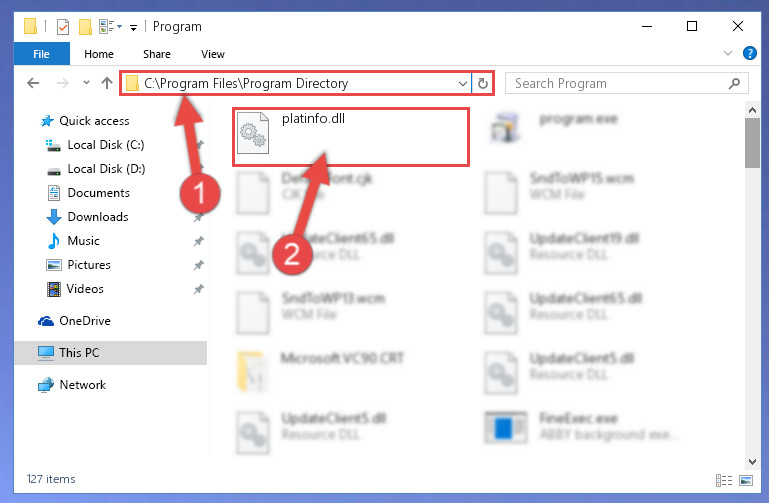Expand the ribbon with the chevron
The height and width of the screenshot is (503, 769).
727,53
